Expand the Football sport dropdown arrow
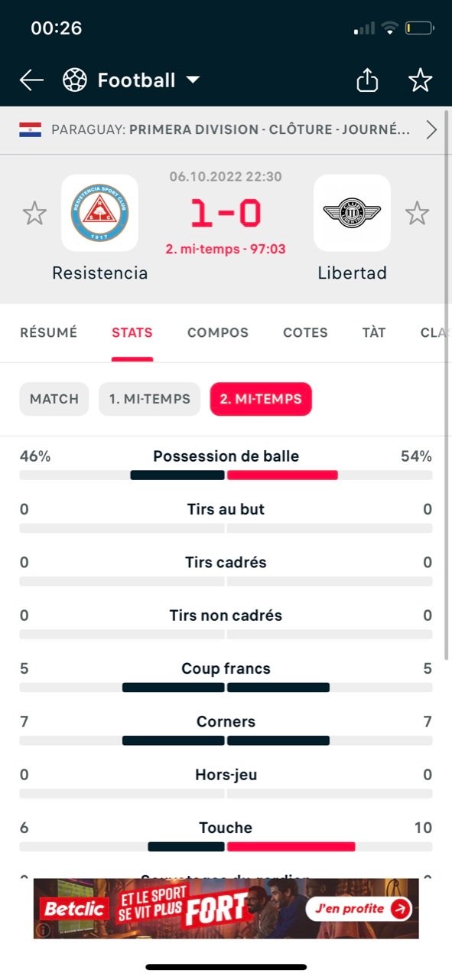The image size is (452, 980). [x=193, y=80]
